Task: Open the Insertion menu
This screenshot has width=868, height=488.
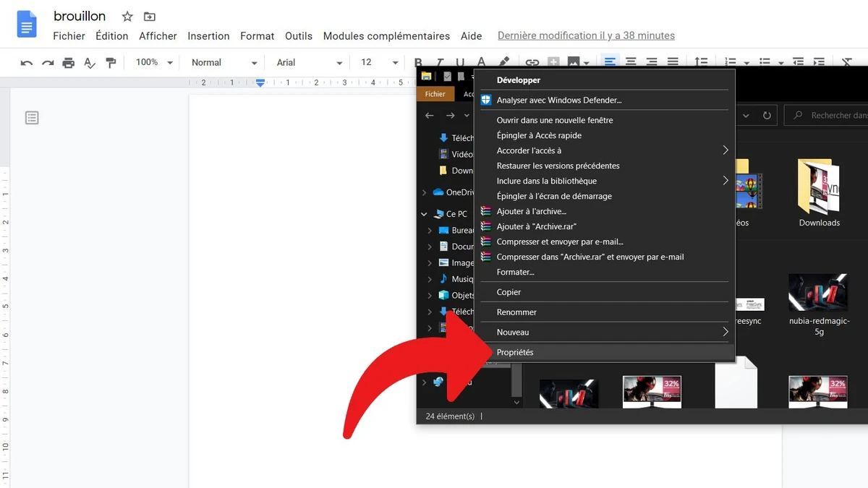Action: point(208,35)
